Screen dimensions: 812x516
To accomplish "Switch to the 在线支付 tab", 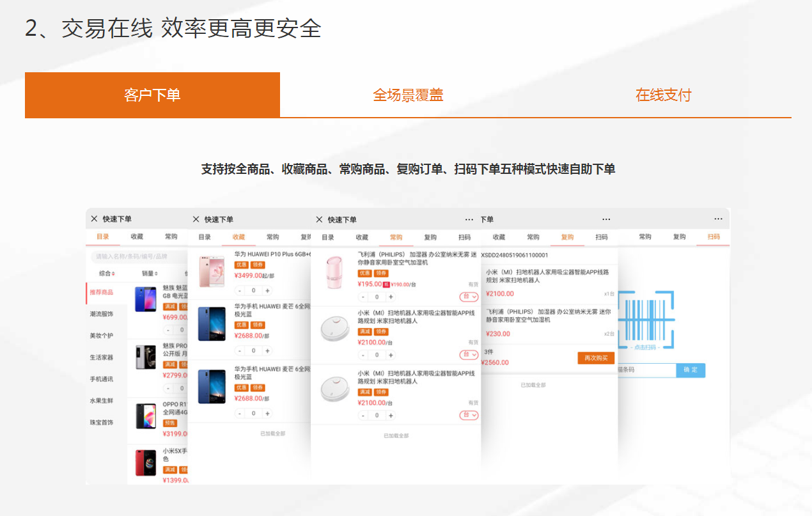I will coord(663,95).
